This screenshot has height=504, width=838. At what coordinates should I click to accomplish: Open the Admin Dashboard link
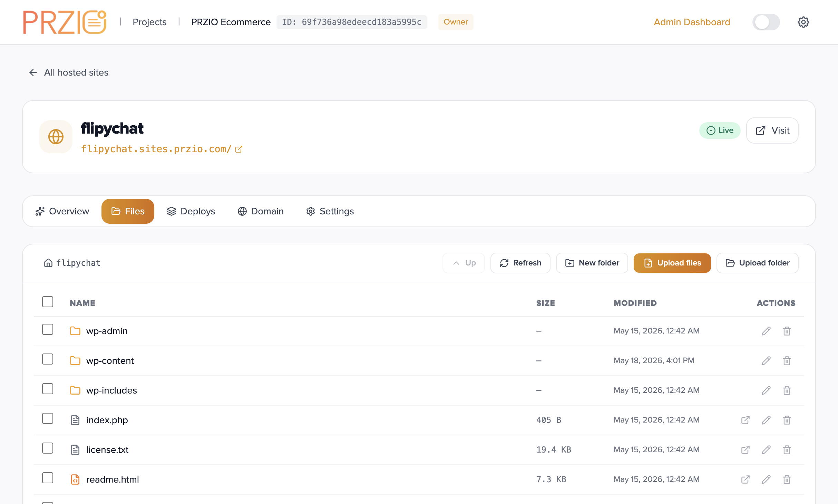[x=692, y=22]
